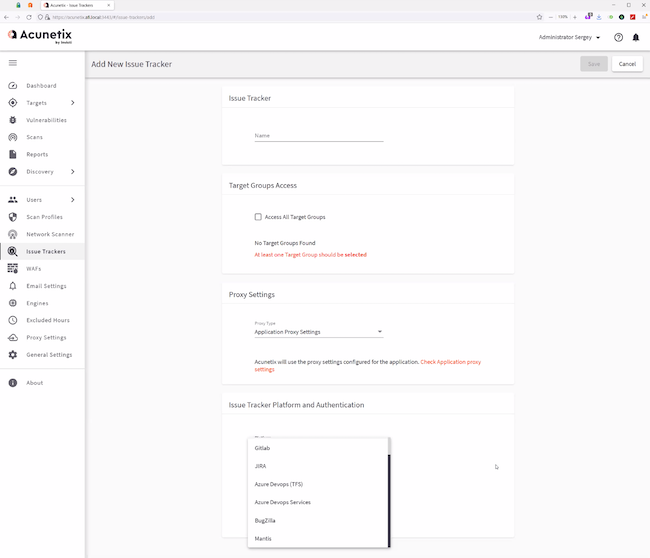This screenshot has height=558, width=650.
Task: Click the help question mark icon
Action: coord(618,38)
